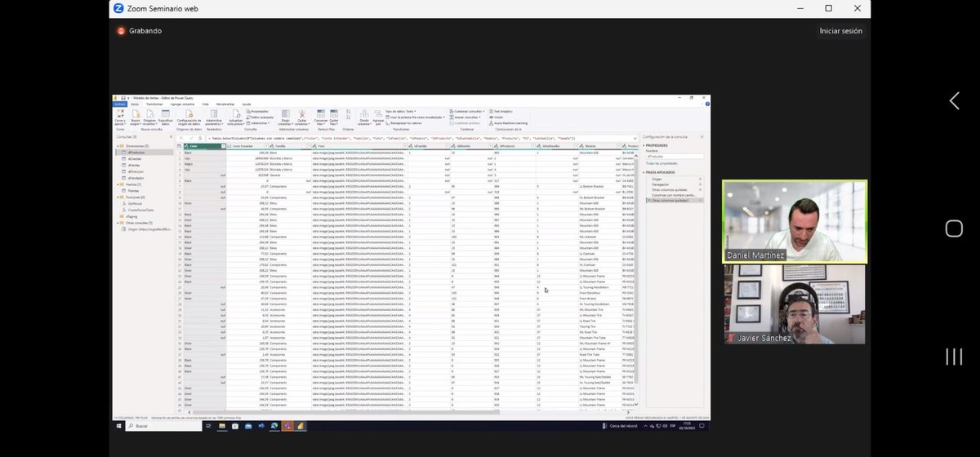Switch to the Herramientas tab

click(x=224, y=104)
